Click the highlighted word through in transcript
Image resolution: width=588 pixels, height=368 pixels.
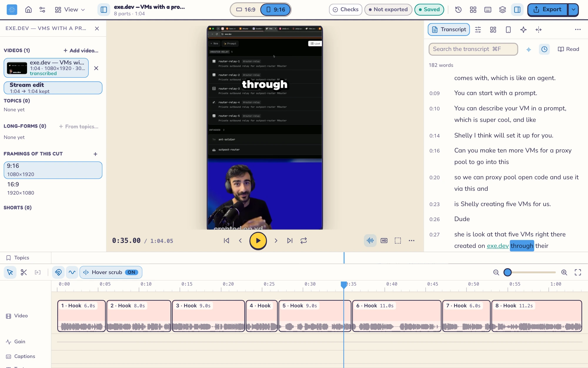[x=522, y=246]
